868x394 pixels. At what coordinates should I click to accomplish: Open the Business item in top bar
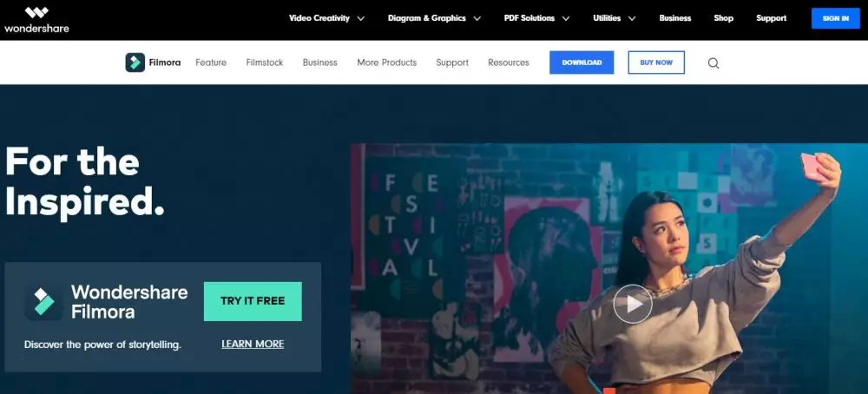coord(674,18)
